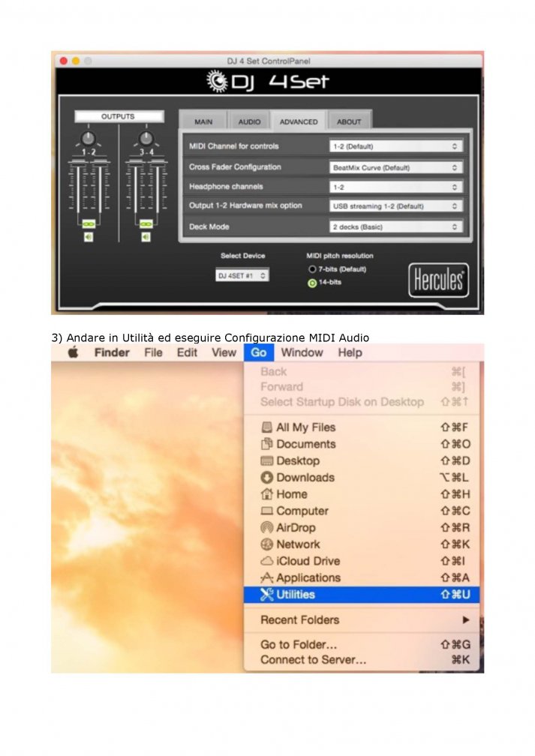Toggle the channel link for outputs 1-2

[89, 224]
